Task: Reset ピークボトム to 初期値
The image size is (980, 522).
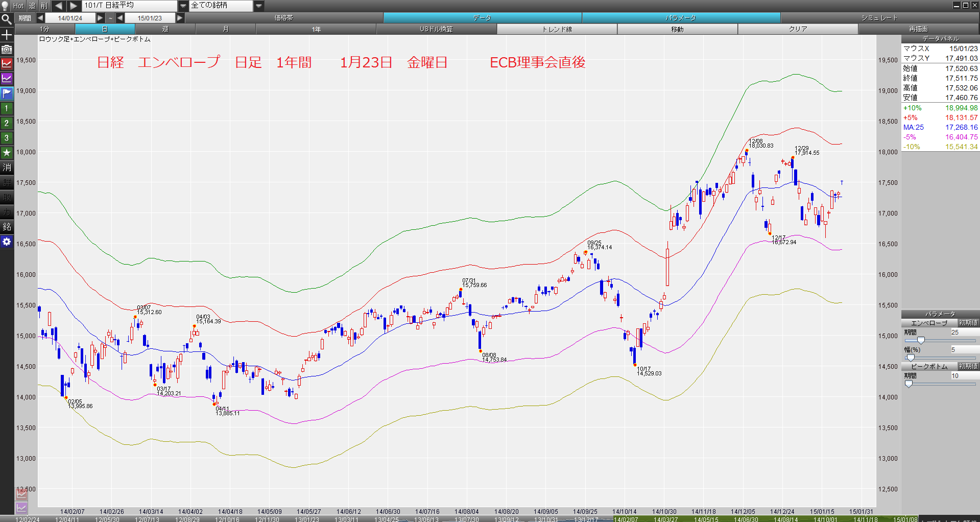Action: (x=968, y=366)
